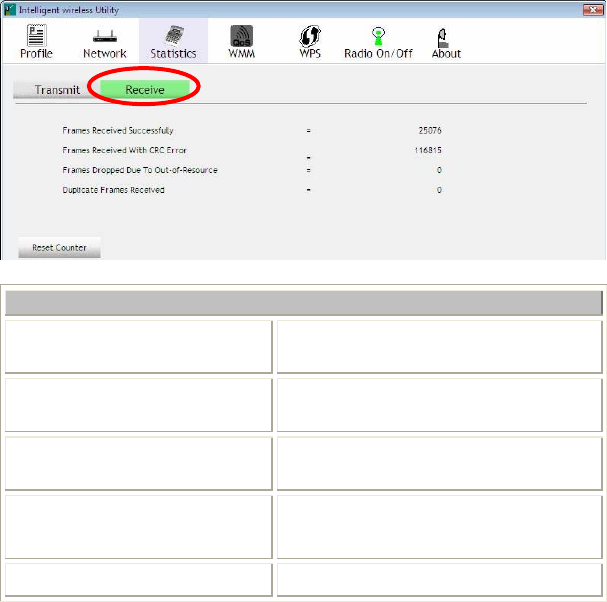Select 'Frames Received Successfully' label
607x602 pixels.
click(x=118, y=130)
